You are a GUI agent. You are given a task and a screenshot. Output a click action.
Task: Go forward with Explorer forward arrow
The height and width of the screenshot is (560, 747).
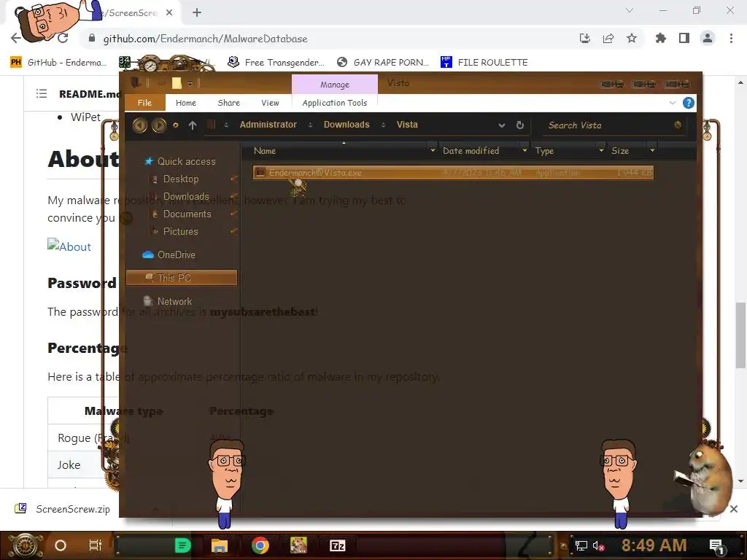[159, 125]
